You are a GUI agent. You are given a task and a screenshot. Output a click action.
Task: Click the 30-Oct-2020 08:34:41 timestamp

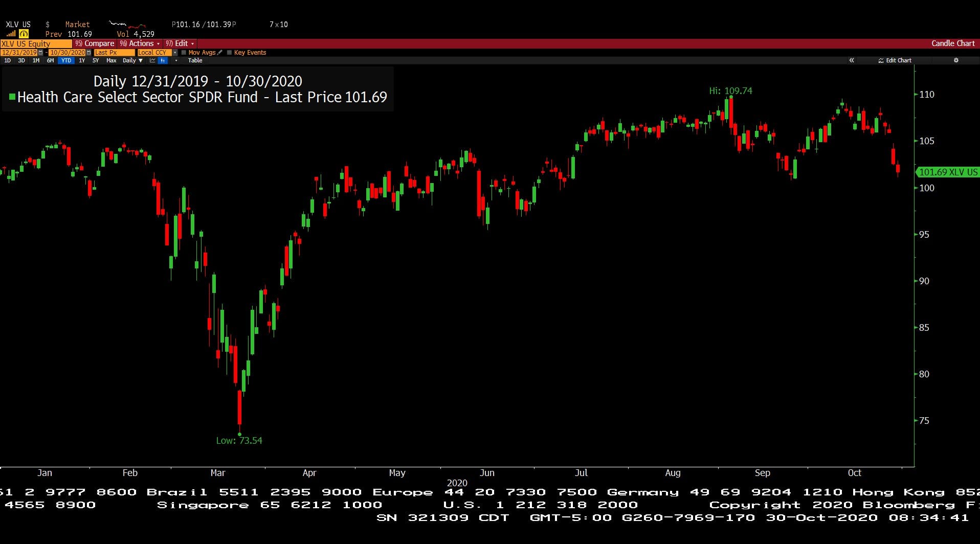[867, 517]
